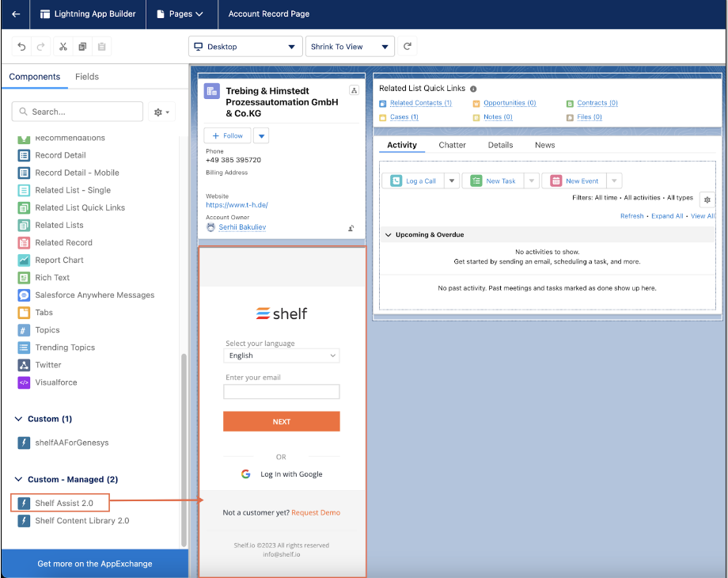The width and height of the screenshot is (728, 578).
Task: Open the Activity tab
Action: (x=402, y=145)
